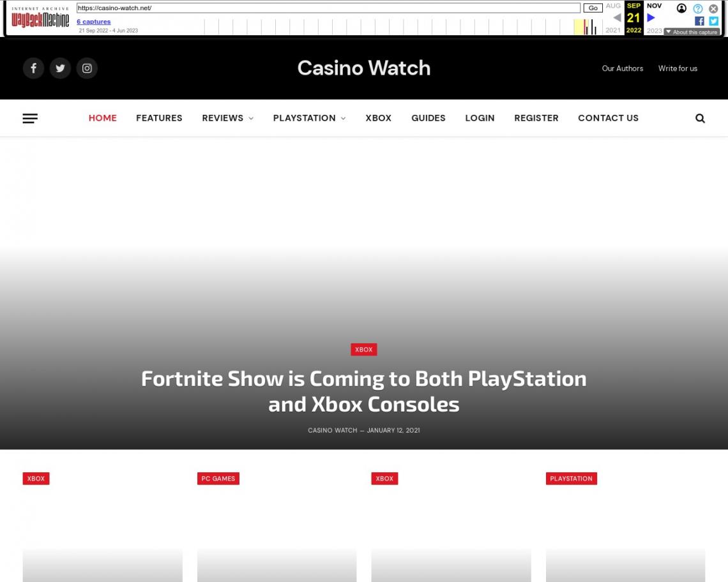Click the Go button
The height and width of the screenshot is (582, 728).
coord(593,8)
